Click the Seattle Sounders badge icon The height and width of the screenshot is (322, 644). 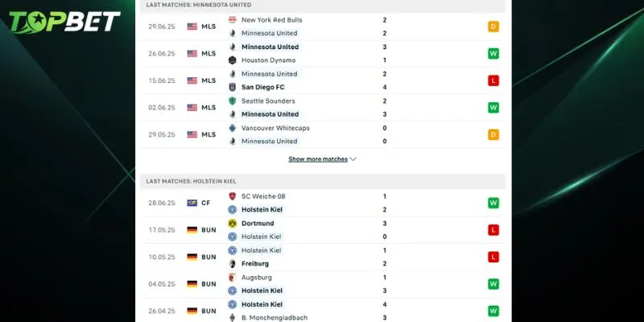pos(233,101)
